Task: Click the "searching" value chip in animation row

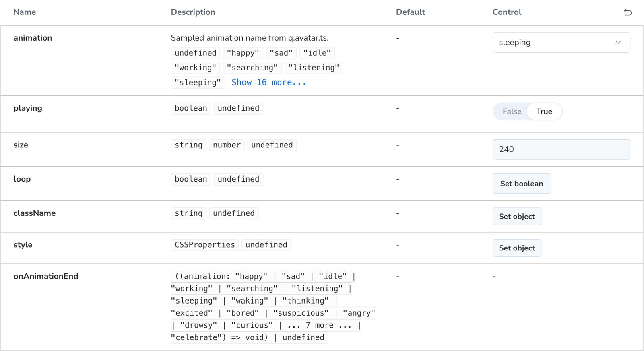Action: [252, 68]
